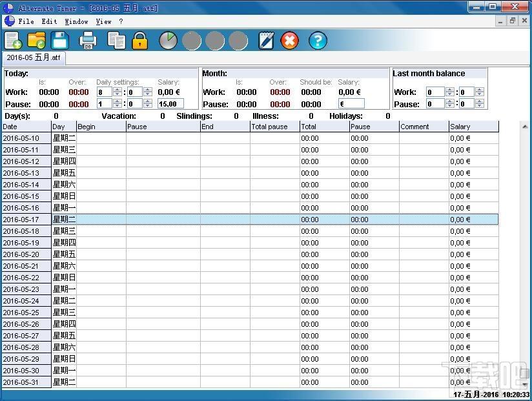This screenshot has width=532, height=401.
Task: Click the copy documents toolbar icon
Action: [116, 41]
